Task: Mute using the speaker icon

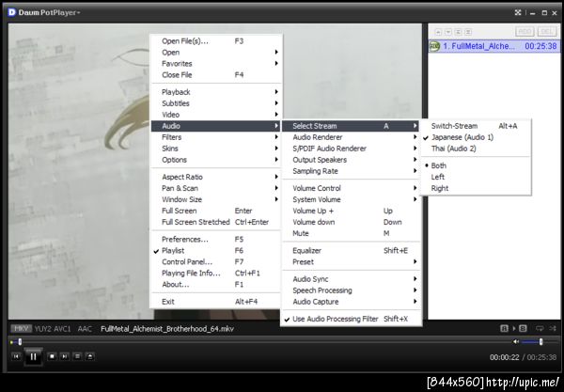Action: 516,341
